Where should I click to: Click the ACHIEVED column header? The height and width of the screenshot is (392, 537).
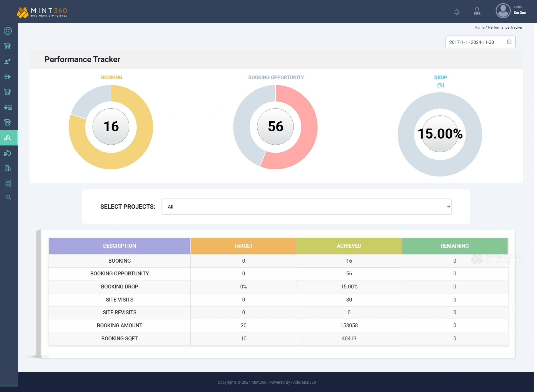coord(349,246)
